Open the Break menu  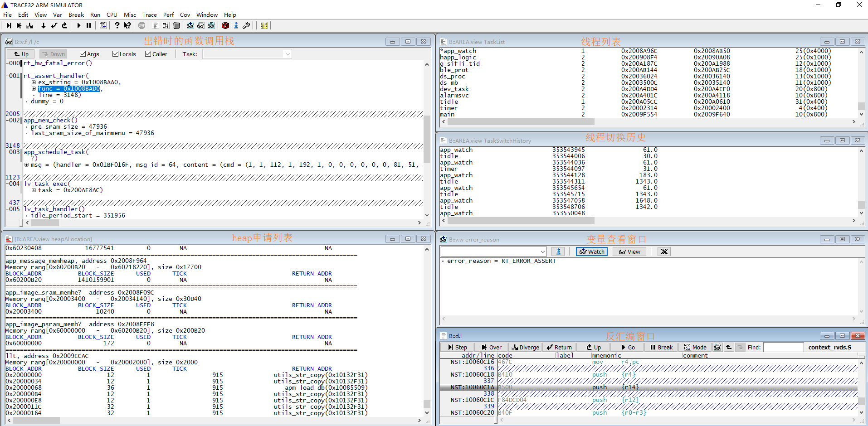[76, 15]
